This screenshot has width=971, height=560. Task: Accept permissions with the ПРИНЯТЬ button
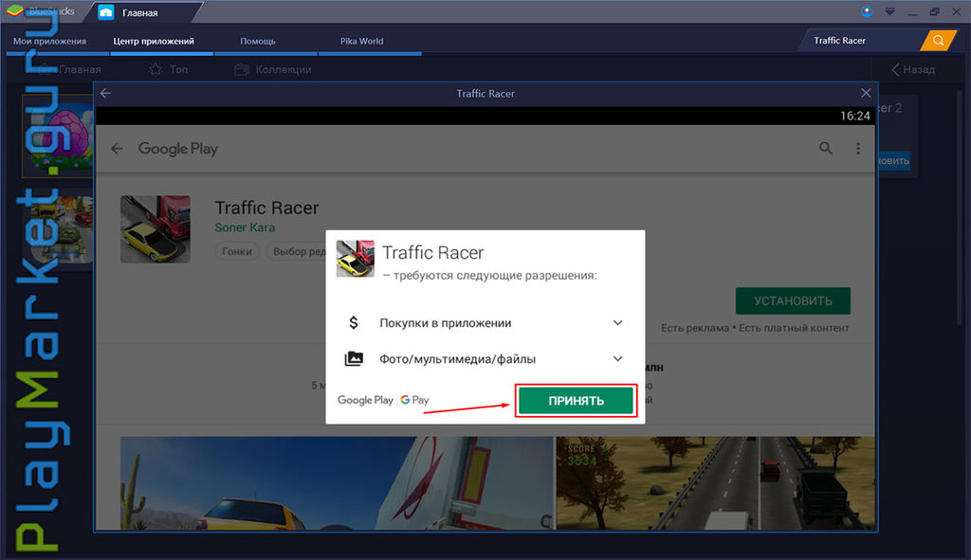pos(576,401)
